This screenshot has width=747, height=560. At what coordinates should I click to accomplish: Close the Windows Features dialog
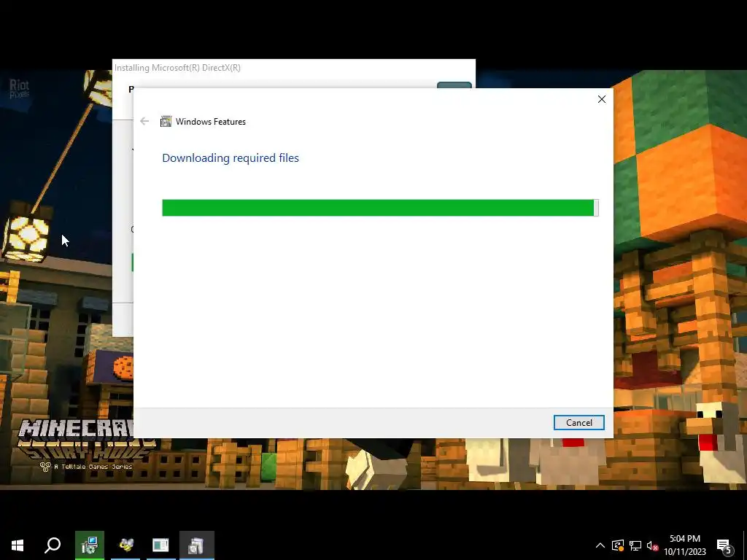(602, 99)
